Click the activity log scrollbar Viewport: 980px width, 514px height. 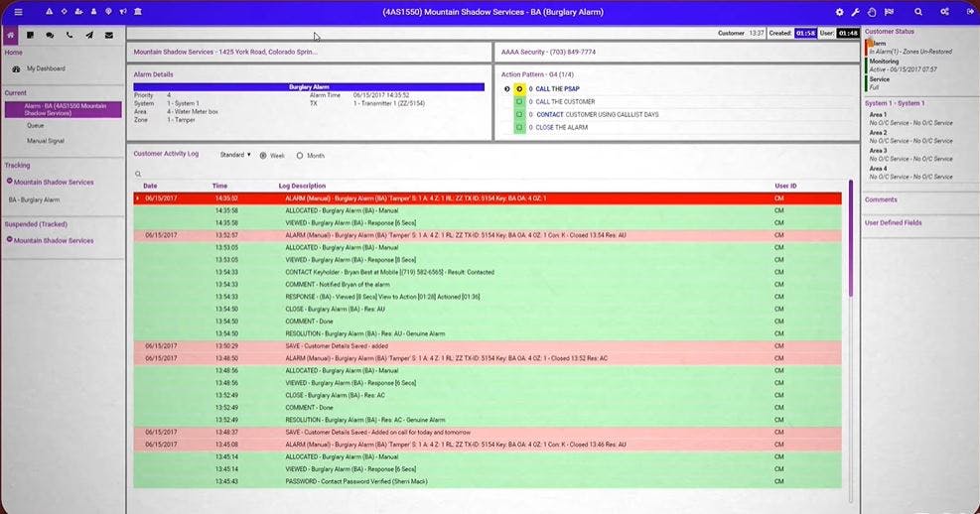click(x=850, y=238)
